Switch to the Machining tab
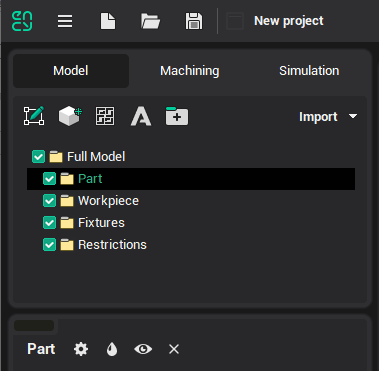 [190, 71]
